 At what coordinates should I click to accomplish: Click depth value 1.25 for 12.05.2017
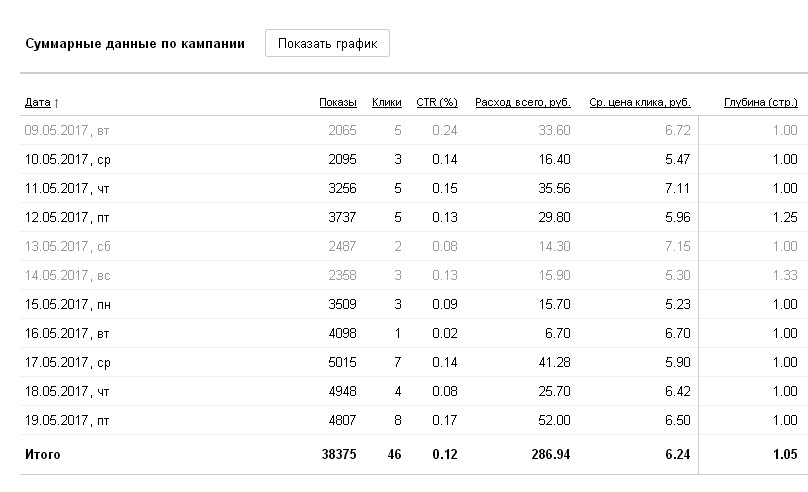click(785, 217)
